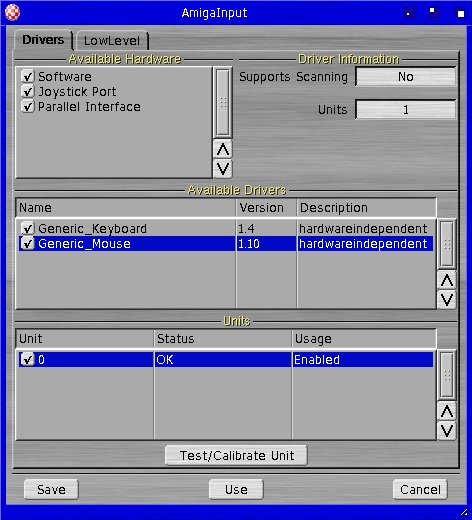Click the window resize gadget at bottom corner

pyautogui.click(x=464, y=512)
